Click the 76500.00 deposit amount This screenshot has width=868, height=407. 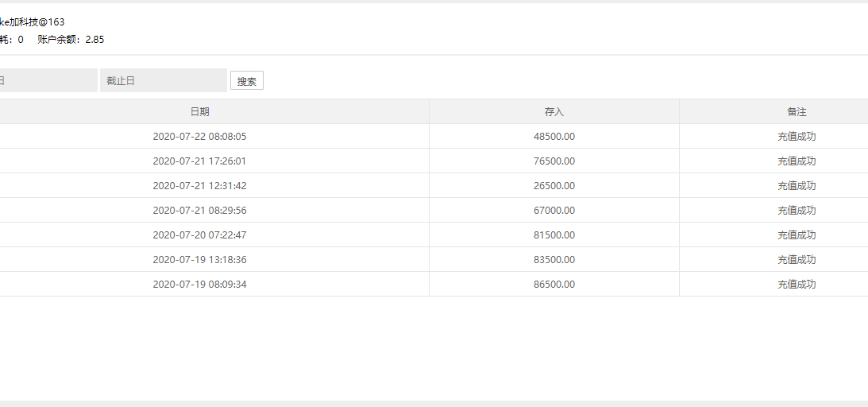(x=554, y=161)
